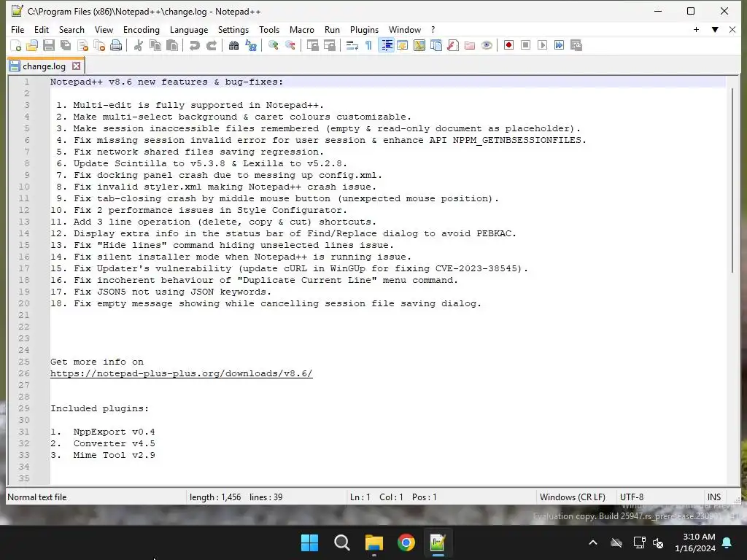Undo last action with the toolbar arrow
The height and width of the screenshot is (560, 747).
194,46
